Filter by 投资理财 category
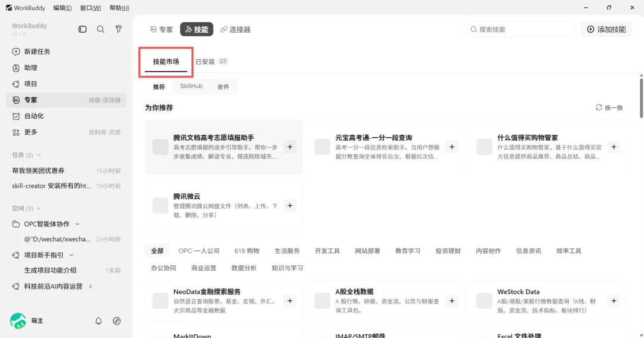644x338 pixels. tap(448, 251)
